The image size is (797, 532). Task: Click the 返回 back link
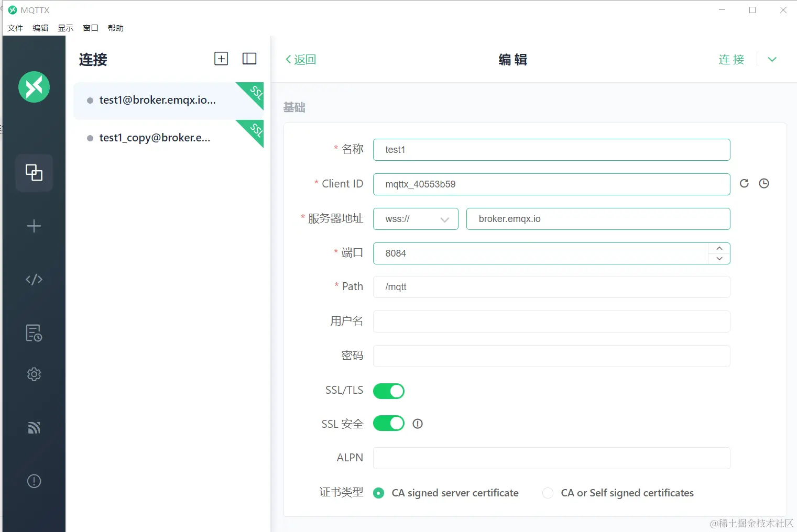pyautogui.click(x=300, y=59)
